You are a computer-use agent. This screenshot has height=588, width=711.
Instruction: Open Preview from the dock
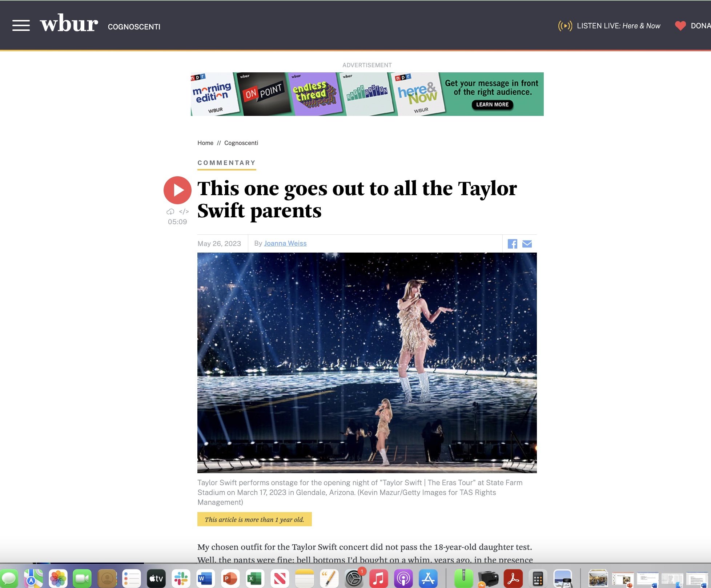562,578
